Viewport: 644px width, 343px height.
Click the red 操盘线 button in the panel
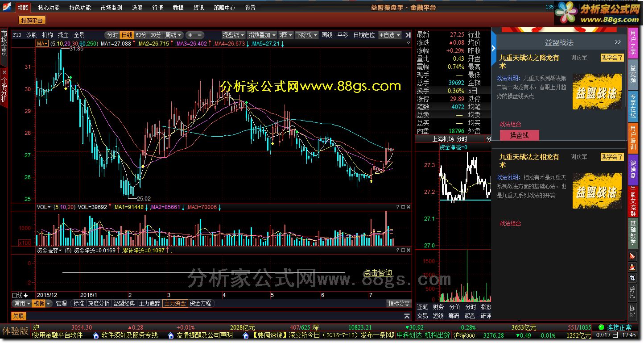[x=519, y=135]
